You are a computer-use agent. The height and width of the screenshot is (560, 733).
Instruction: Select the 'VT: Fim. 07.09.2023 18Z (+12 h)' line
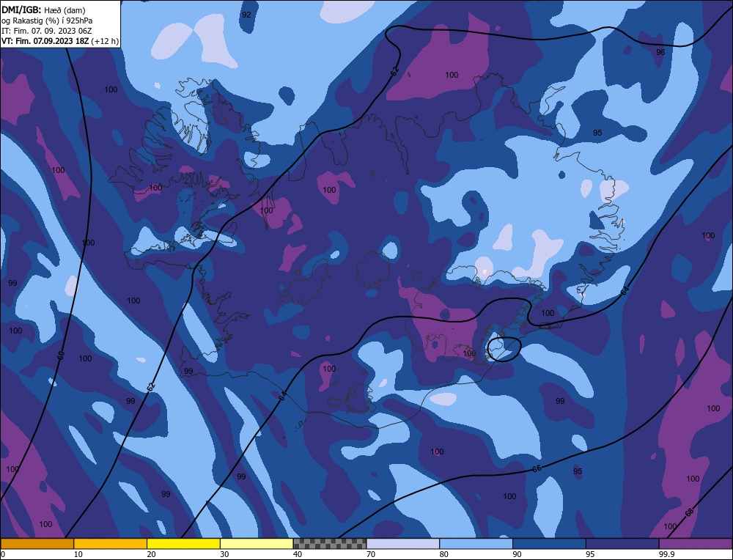point(60,41)
